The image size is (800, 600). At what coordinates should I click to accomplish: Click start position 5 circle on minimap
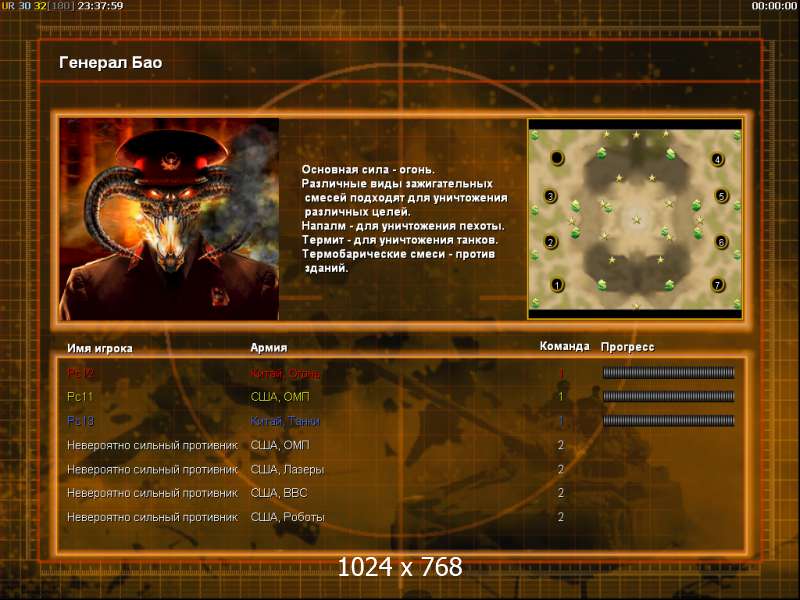click(x=721, y=196)
